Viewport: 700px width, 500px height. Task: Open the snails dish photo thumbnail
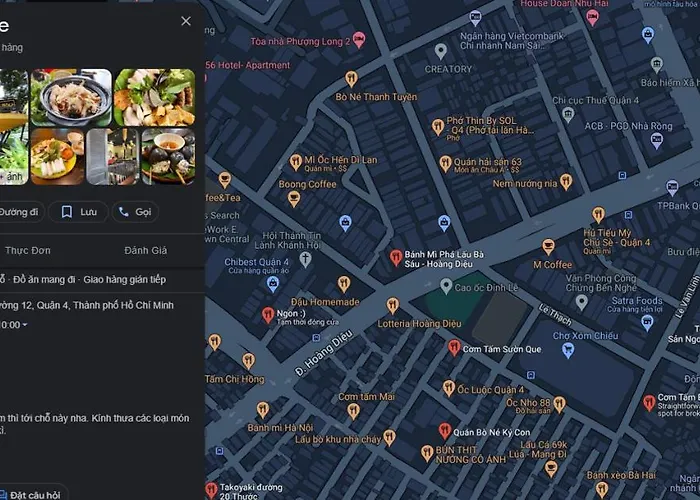[x=168, y=156]
